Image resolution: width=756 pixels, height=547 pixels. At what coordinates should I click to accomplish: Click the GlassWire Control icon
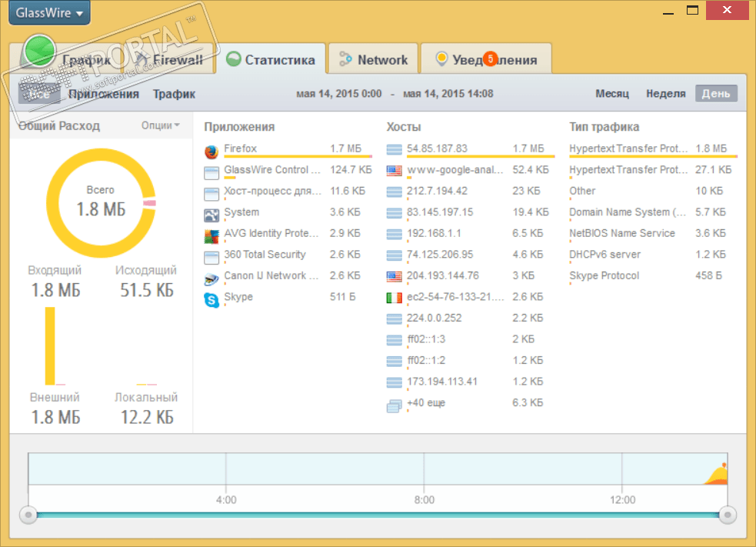[211, 172]
